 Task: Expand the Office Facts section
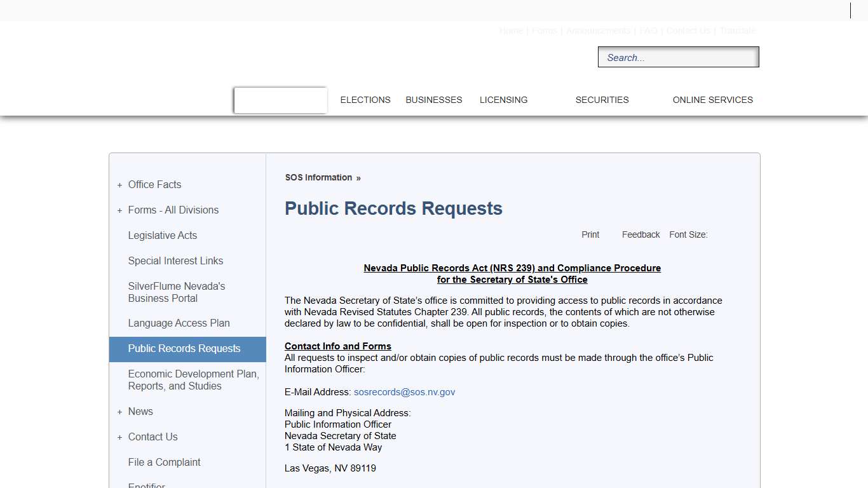point(154,184)
